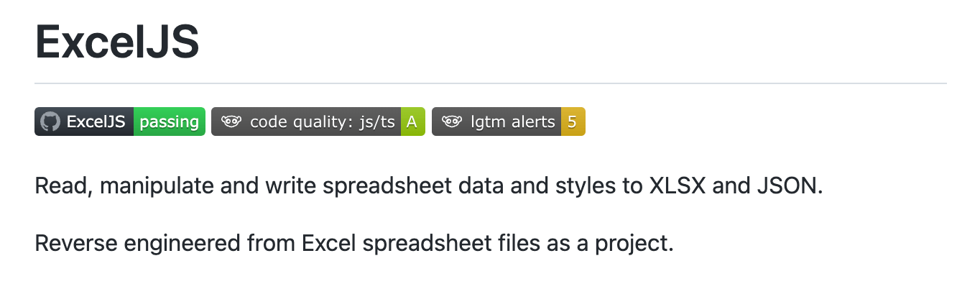Click the GitHub octocat icon in build badge
Screen dimensions: 980x289
pyautogui.click(x=50, y=121)
